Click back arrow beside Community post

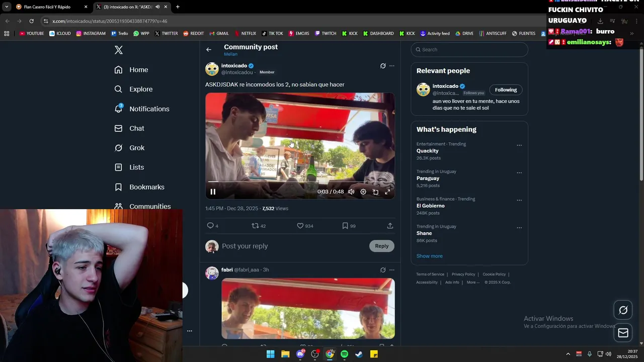click(209, 49)
